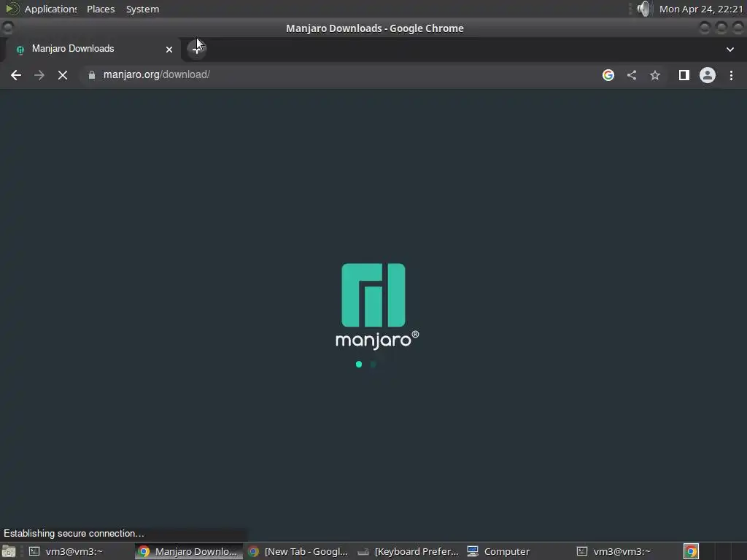The image size is (747, 560).
Task: Click the show desktop icon in taskbar
Action: coord(9,551)
